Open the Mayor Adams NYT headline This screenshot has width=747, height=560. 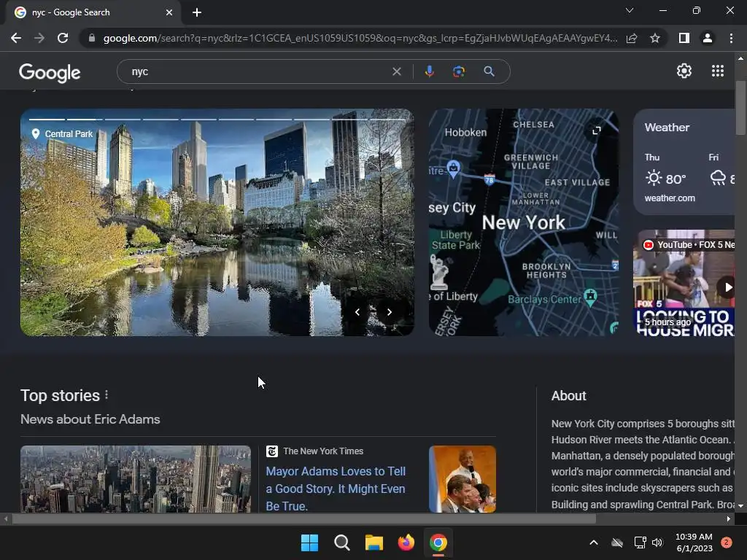click(x=336, y=489)
